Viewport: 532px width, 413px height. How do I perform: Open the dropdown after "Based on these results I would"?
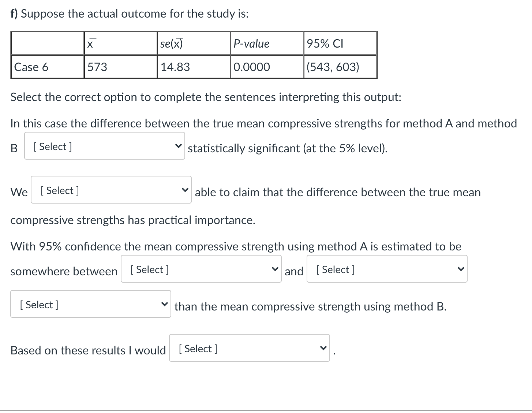[x=249, y=348]
